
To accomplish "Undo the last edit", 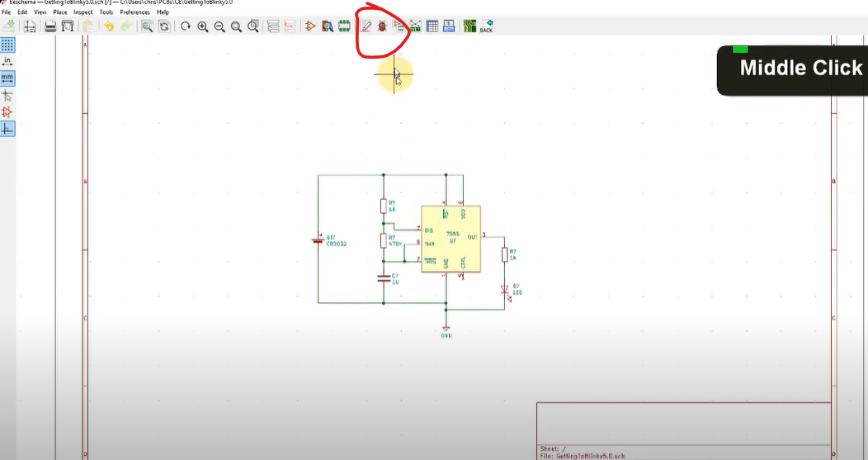I will click(109, 26).
